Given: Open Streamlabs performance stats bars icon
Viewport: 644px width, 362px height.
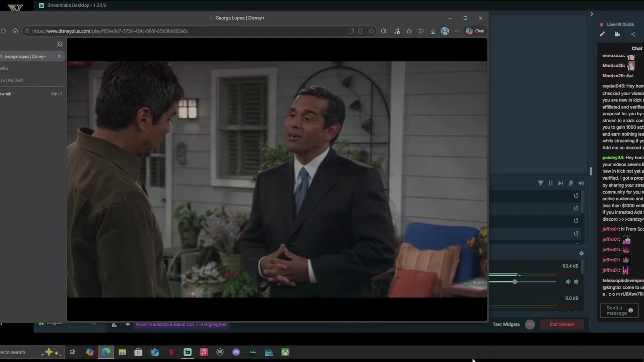Looking at the screenshot, I should point(114,325).
